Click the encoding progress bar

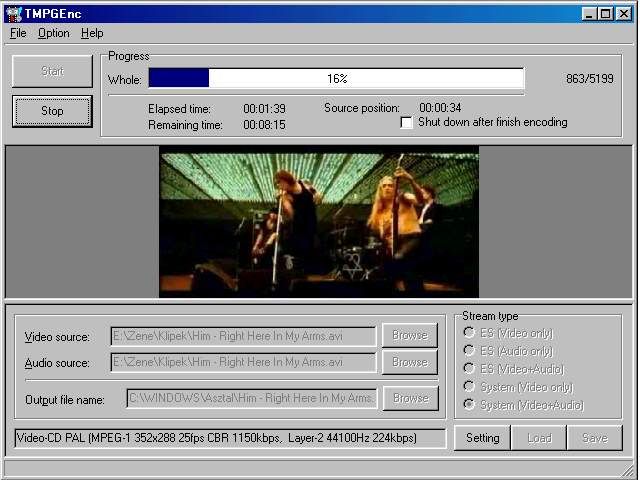[x=336, y=78]
